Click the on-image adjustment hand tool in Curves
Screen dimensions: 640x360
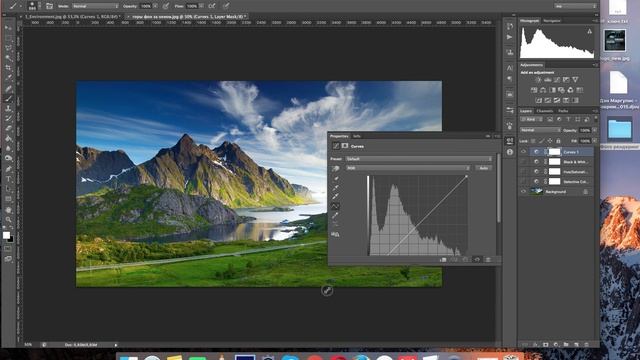(336, 168)
